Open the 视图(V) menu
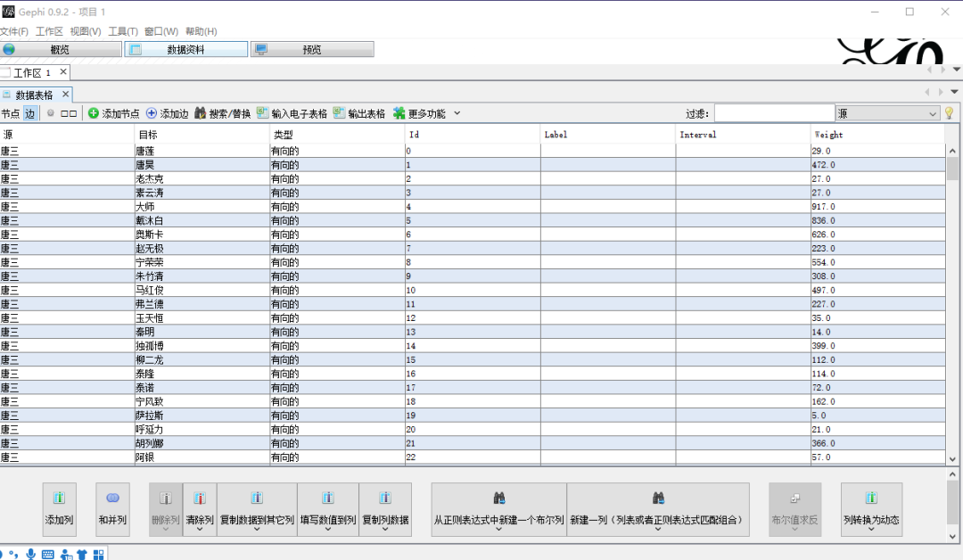This screenshot has height=560, width=963. pos(86,31)
